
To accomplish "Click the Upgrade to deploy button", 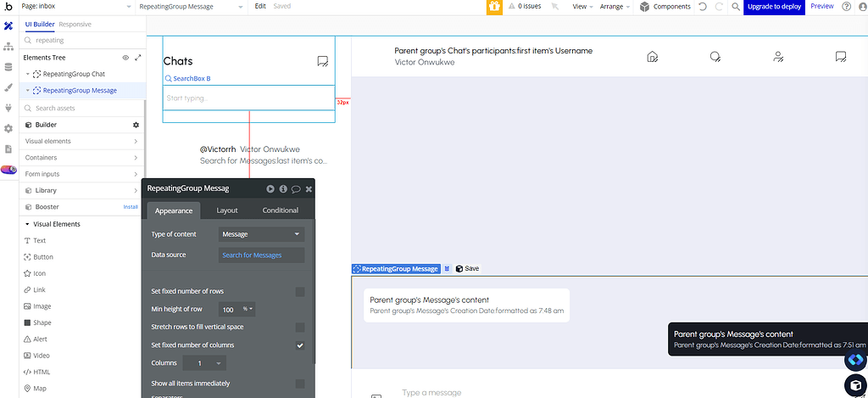I will point(774,7).
